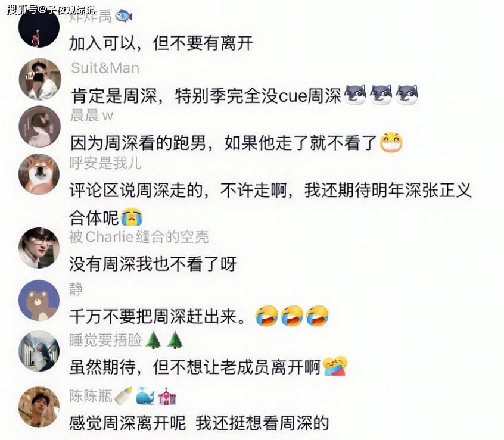Screen dimensions: 504x440
Task: Select the comment 加入可以，但不要有离开
Action: [x=161, y=43]
